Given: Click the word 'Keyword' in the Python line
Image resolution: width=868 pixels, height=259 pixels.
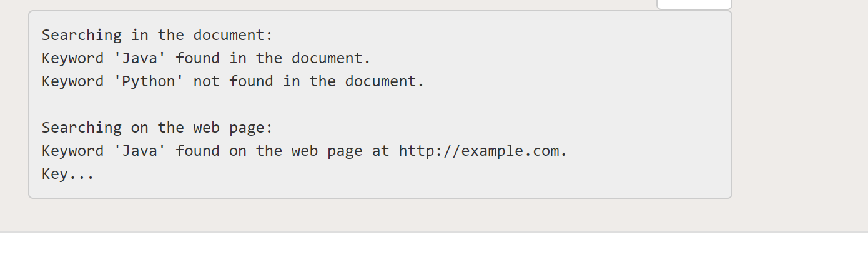Looking at the screenshot, I should (72, 81).
